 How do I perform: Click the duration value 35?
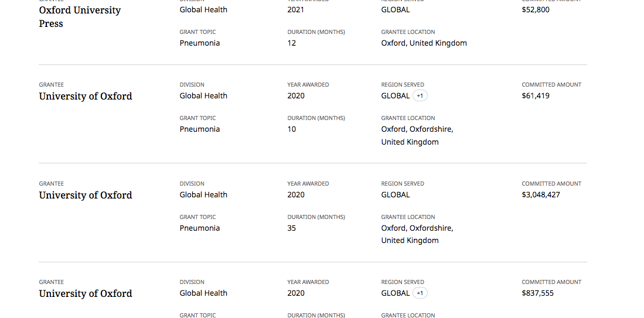pos(292,228)
